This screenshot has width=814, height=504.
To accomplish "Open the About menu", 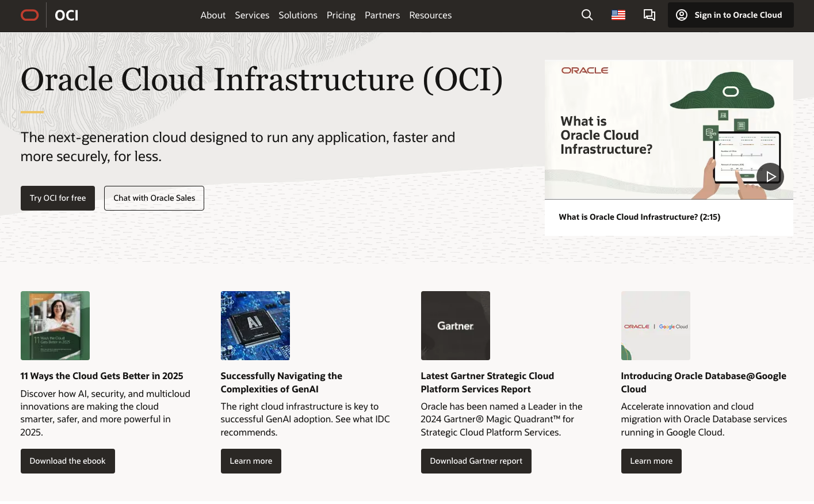I will pos(213,15).
